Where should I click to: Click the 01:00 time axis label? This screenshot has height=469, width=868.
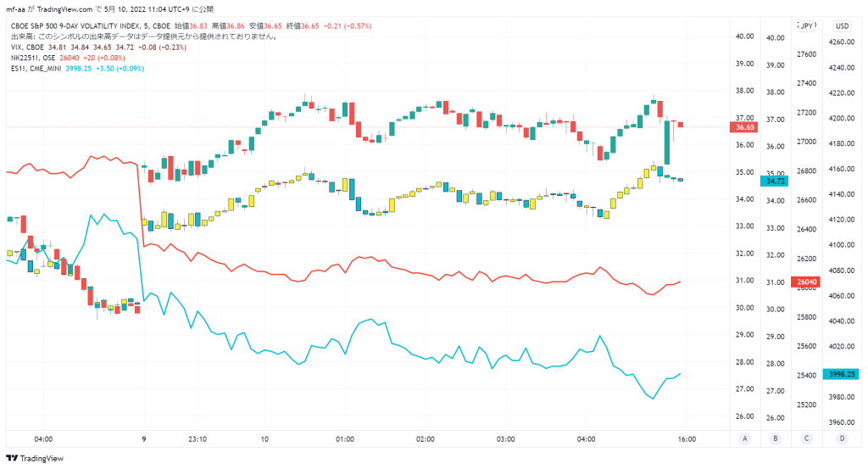pyautogui.click(x=345, y=439)
